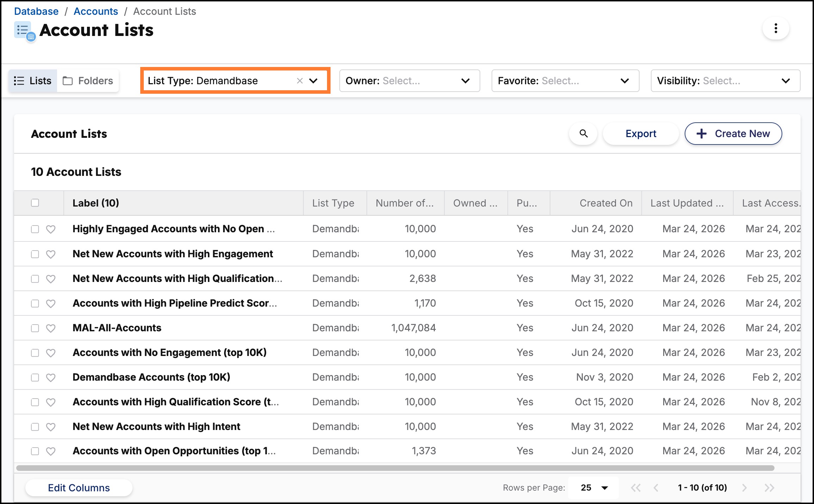814x504 pixels.
Task: Click the Create New button
Action: click(733, 134)
